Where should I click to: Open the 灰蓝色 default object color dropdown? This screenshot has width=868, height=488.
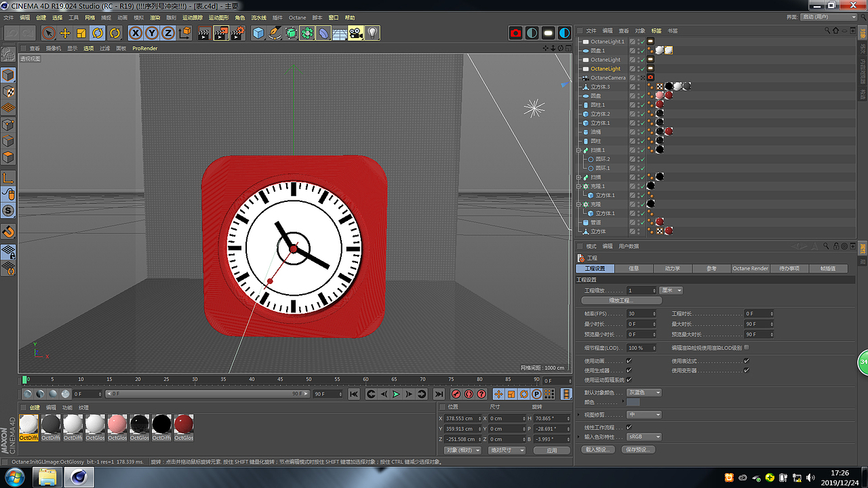(x=644, y=392)
